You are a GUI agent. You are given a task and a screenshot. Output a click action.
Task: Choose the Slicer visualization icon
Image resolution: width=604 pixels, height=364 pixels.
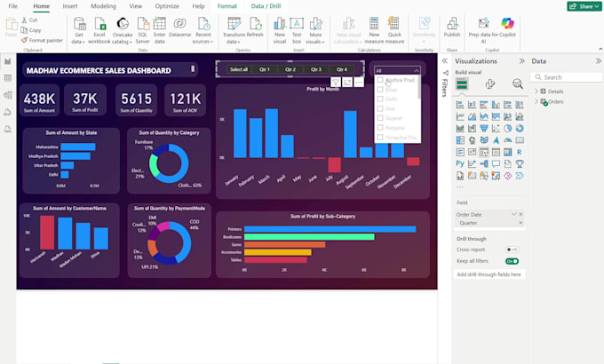(484, 152)
